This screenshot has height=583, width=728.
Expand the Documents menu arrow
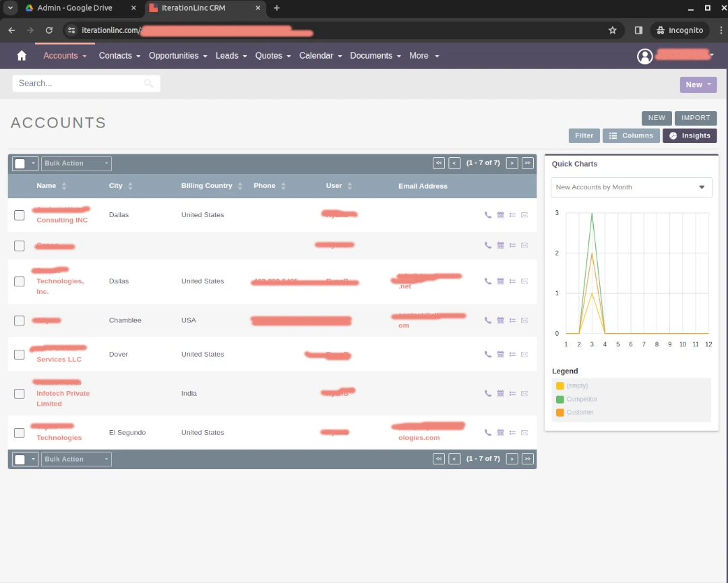point(398,56)
